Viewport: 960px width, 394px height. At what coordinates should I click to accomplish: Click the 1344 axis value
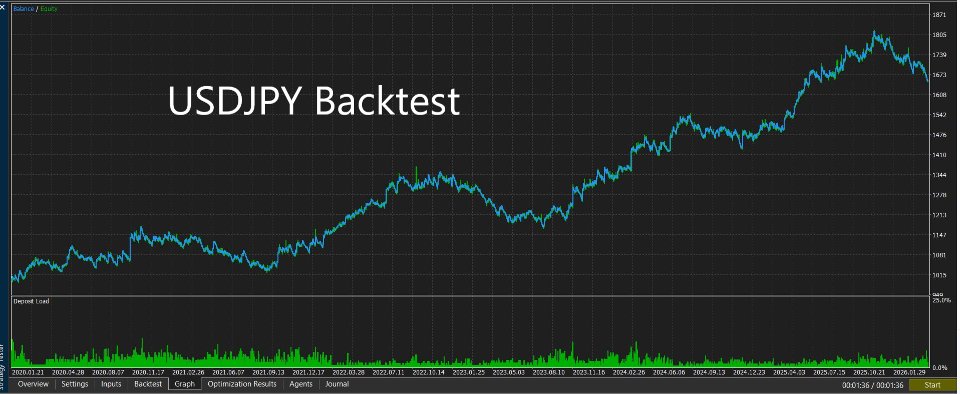940,175
